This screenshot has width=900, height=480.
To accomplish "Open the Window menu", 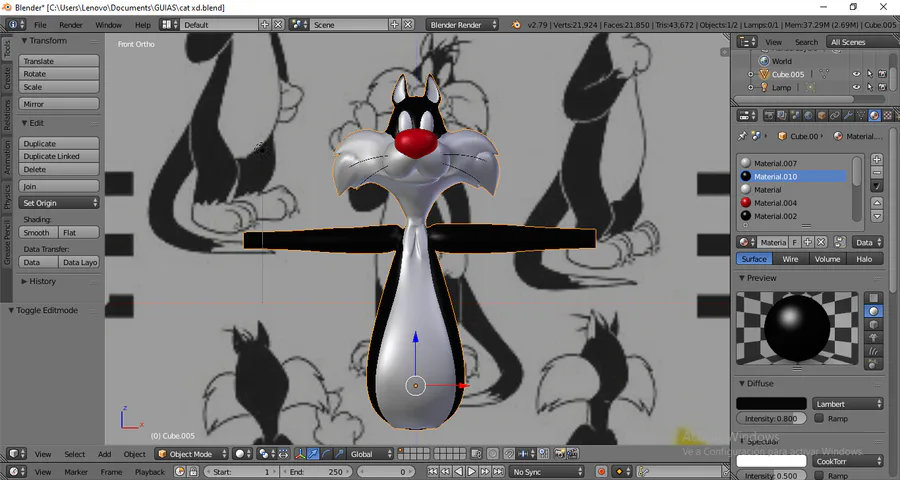I will pyautogui.click(x=108, y=25).
